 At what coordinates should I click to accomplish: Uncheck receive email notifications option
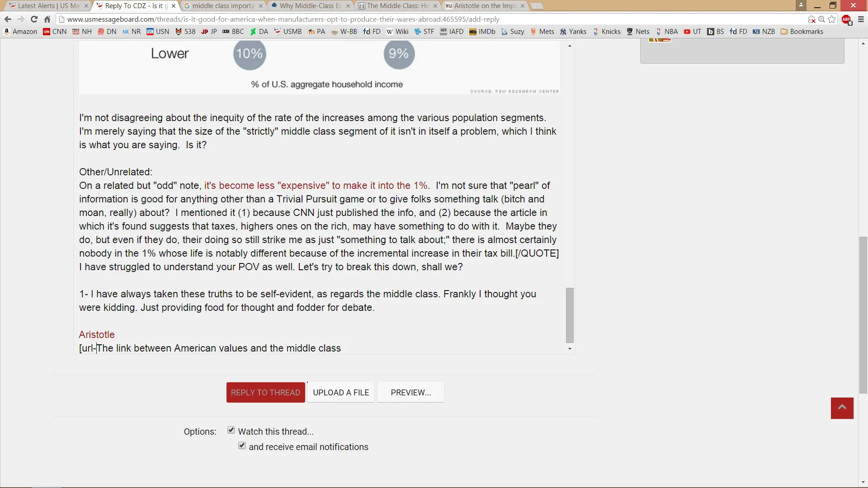(x=242, y=446)
